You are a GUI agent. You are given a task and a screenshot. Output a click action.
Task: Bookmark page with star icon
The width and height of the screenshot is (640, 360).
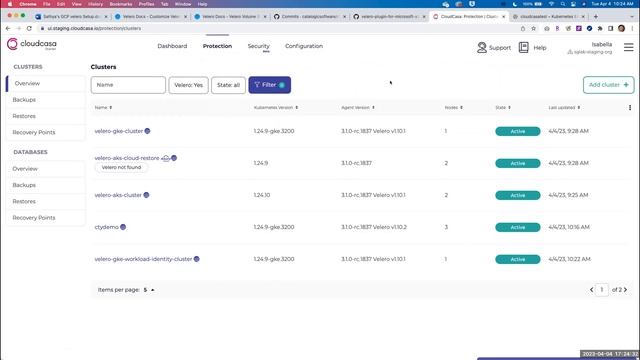click(533, 29)
